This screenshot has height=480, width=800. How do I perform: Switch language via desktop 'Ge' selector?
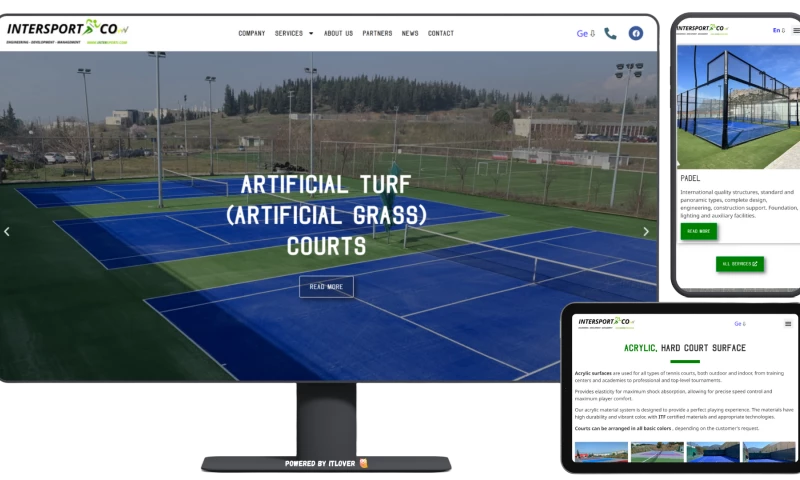point(585,33)
